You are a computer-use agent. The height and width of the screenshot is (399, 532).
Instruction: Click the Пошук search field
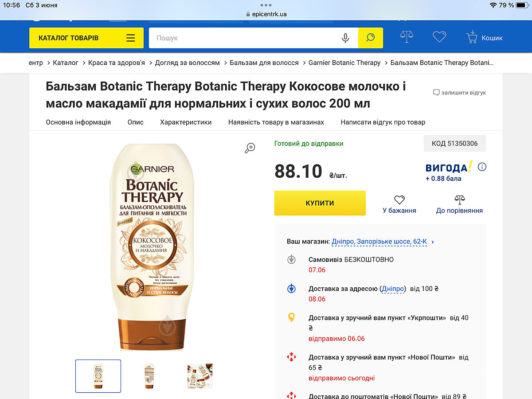point(244,38)
